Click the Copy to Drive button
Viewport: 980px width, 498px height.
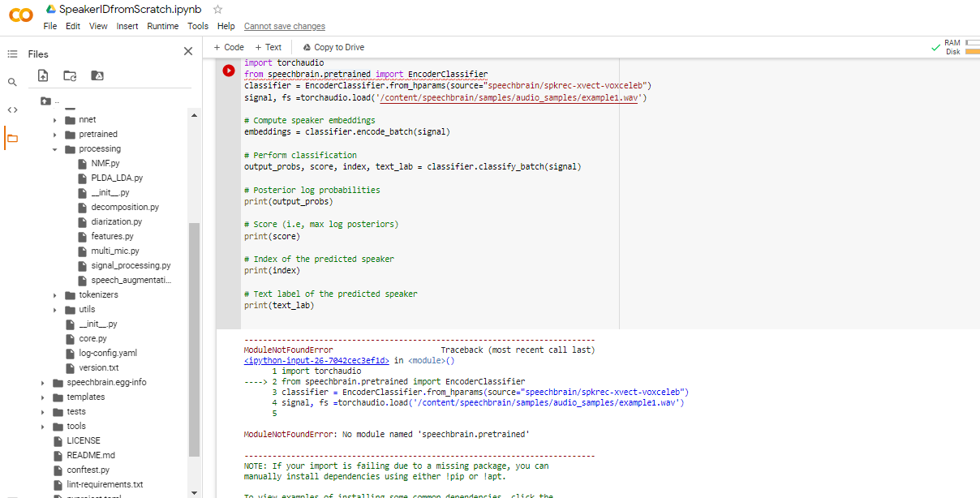[333, 46]
